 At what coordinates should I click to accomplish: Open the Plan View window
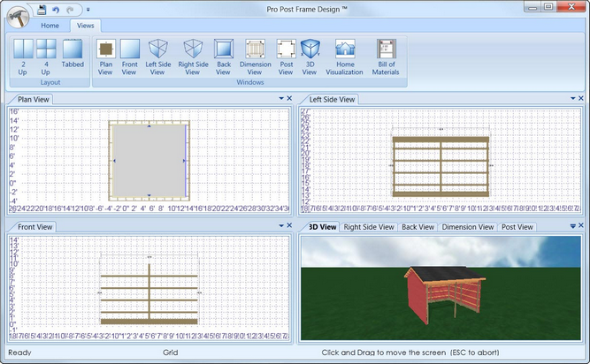click(106, 57)
